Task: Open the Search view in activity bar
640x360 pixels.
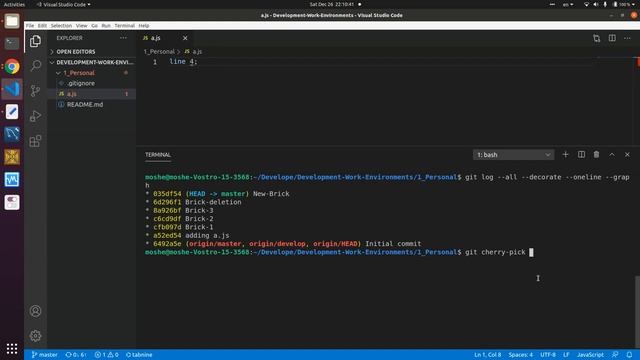Action: click(x=36, y=66)
